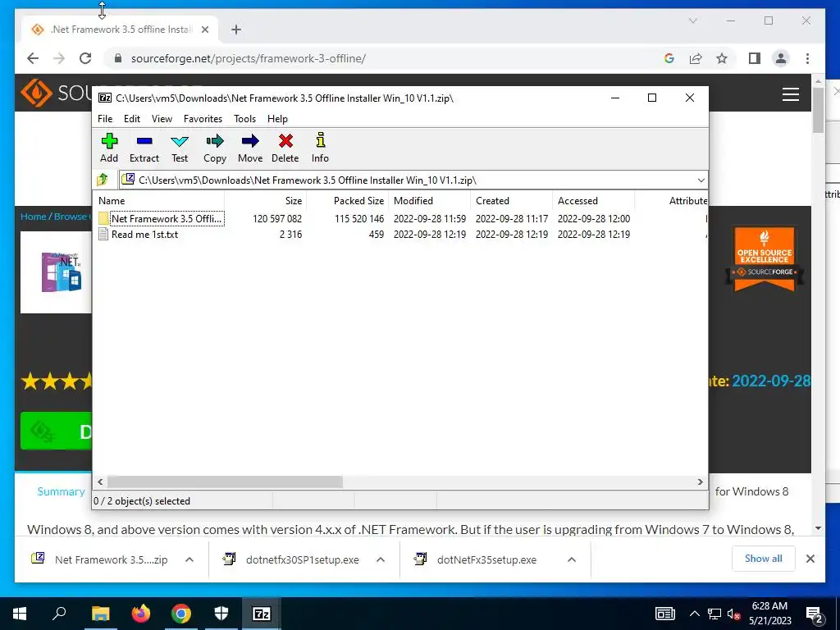This screenshot has width=840, height=630.
Task: Reload the SourceForge page in Chrome
Action: pos(85,58)
